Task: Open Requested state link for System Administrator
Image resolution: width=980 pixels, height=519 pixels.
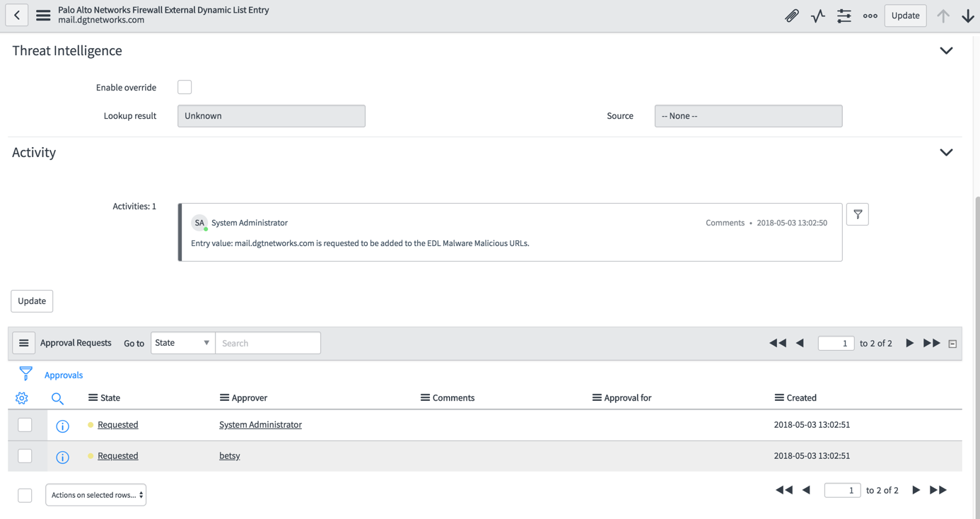Action: [x=118, y=425]
